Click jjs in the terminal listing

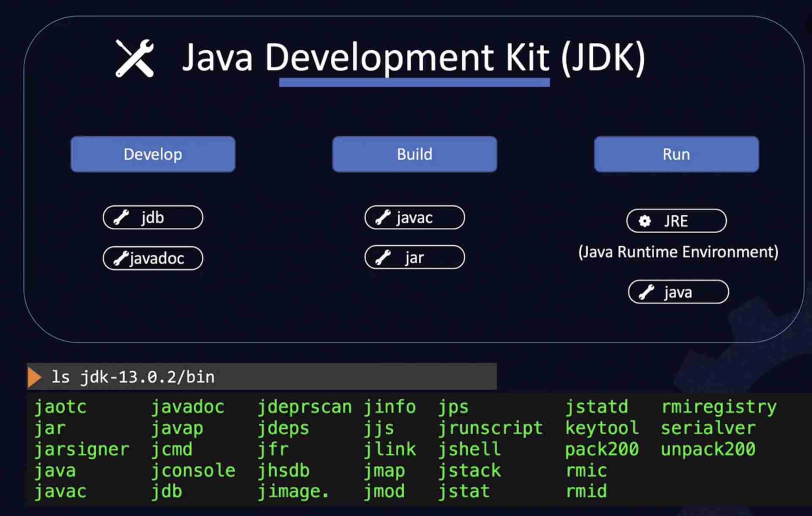[x=379, y=428]
